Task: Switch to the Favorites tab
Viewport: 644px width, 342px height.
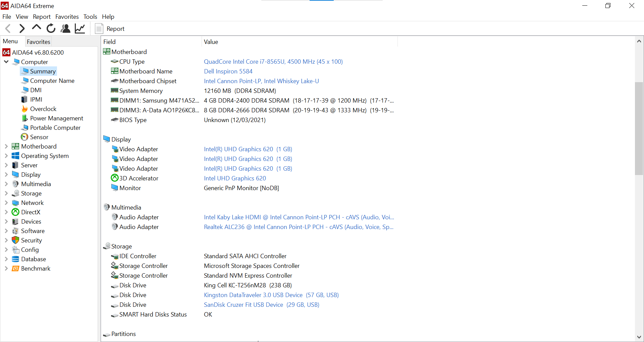Action: (39, 42)
